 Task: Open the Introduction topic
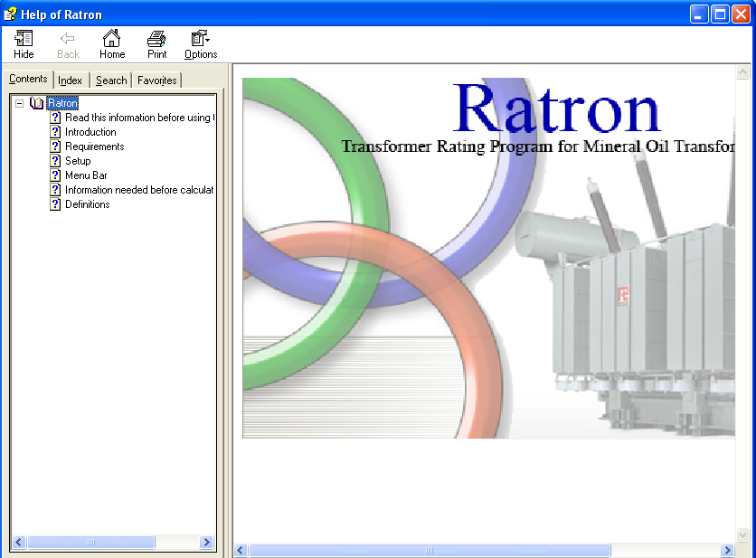coord(90,132)
